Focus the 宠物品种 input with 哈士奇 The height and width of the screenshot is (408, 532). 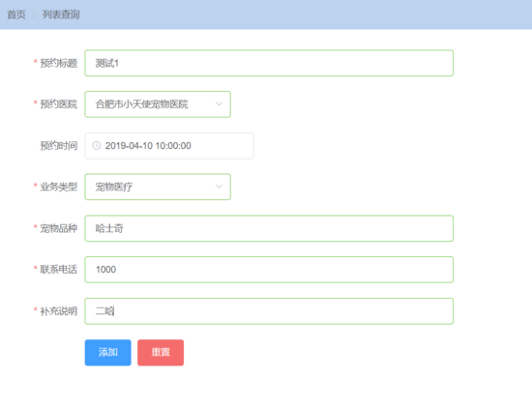tap(269, 228)
